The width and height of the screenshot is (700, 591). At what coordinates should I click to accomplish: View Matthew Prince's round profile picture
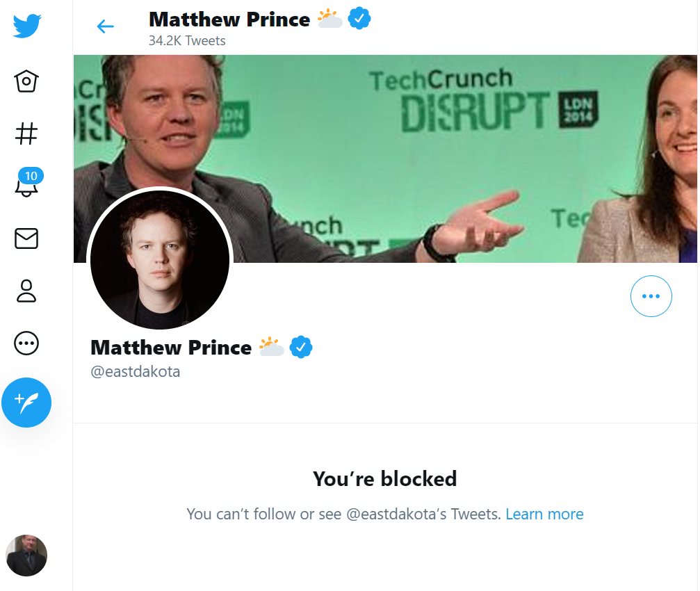[x=160, y=259]
